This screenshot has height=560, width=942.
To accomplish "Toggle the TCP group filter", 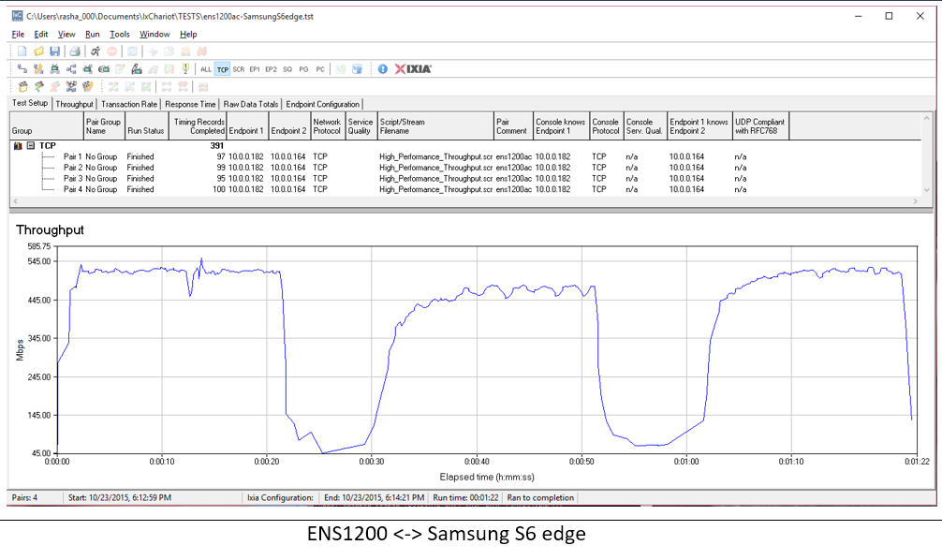I will point(222,69).
